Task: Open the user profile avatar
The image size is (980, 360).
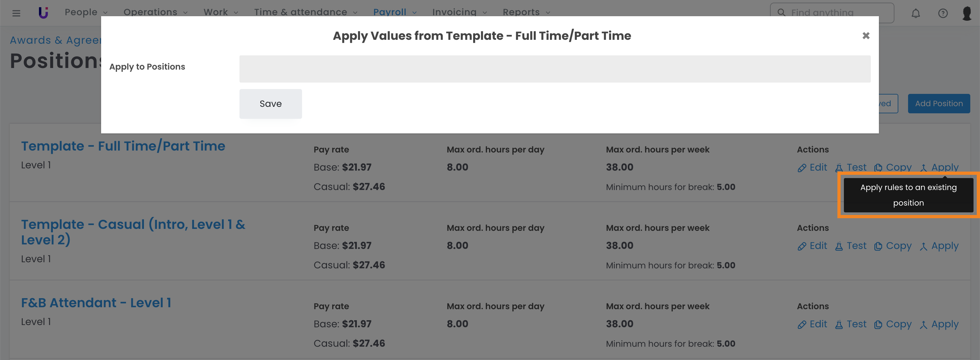Action: tap(966, 13)
